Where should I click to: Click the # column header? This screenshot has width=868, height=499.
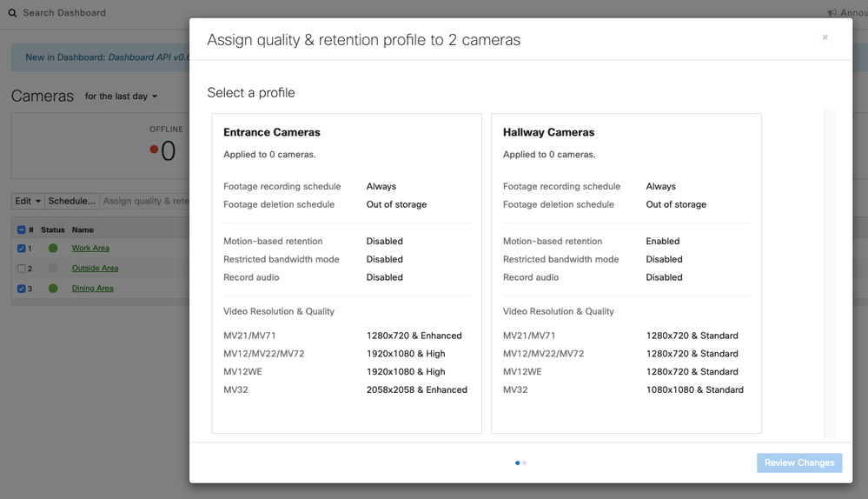(31, 230)
